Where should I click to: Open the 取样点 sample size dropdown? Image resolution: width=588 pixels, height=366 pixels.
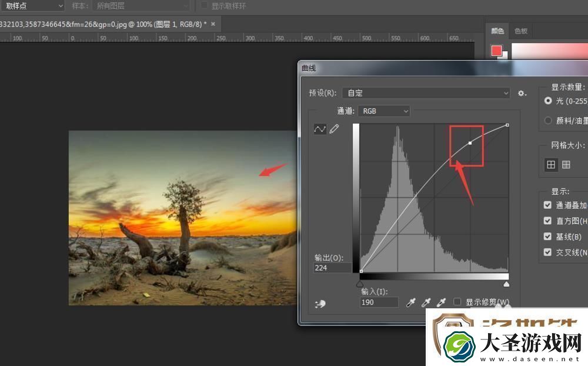(32, 6)
